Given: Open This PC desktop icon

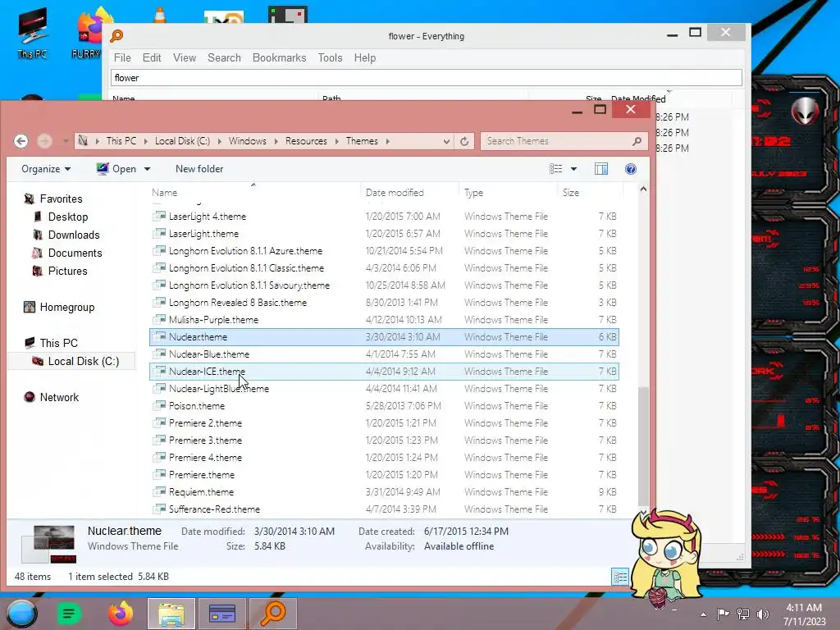Looking at the screenshot, I should tap(33, 33).
